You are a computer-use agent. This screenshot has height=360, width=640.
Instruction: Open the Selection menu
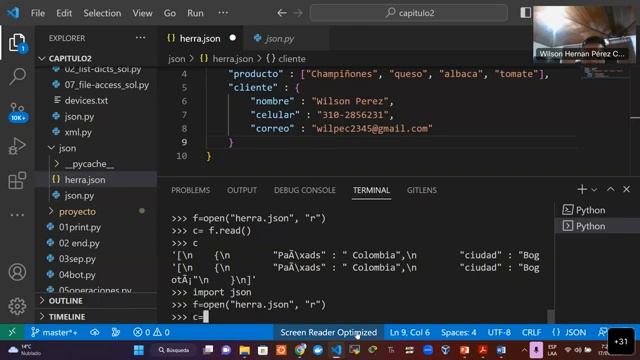(102, 13)
